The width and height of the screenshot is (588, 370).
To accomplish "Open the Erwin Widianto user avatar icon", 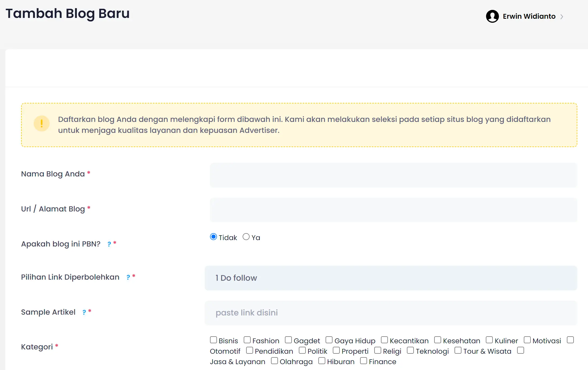I will tap(492, 16).
